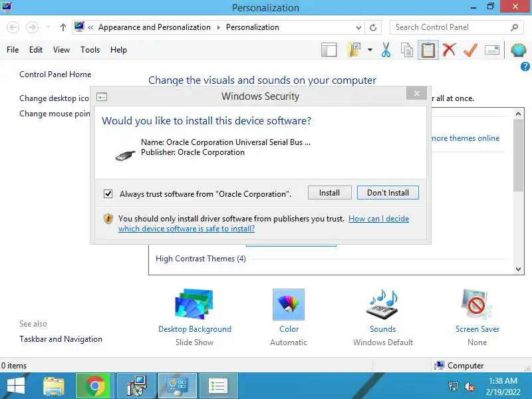Click the muted volume tray icon
The width and height of the screenshot is (532, 399).
point(469,386)
